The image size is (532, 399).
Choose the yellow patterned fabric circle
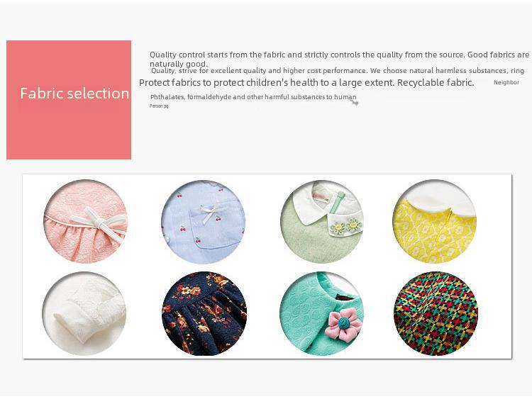click(x=435, y=222)
